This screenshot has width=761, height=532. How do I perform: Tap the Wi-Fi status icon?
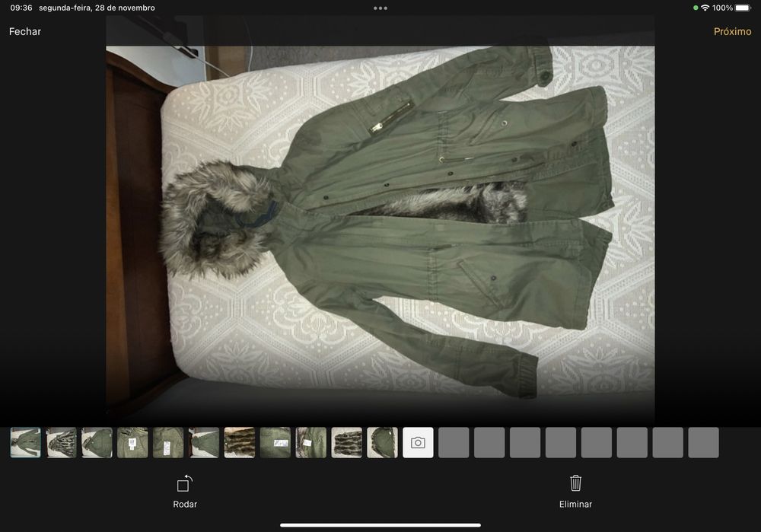[705, 8]
